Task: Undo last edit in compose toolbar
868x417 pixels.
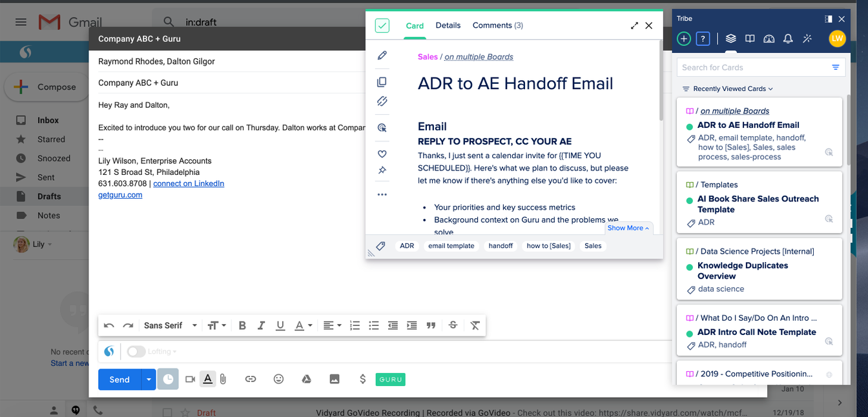Action: [109, 325]
